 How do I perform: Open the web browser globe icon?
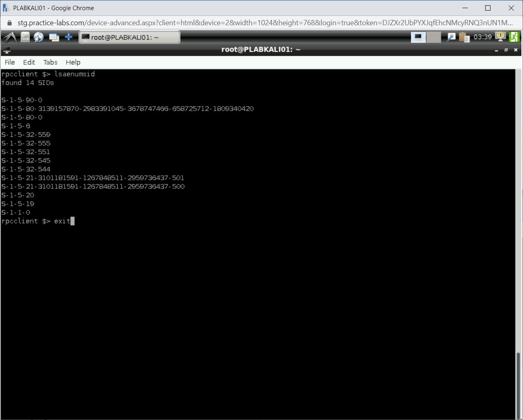(39, 37)
